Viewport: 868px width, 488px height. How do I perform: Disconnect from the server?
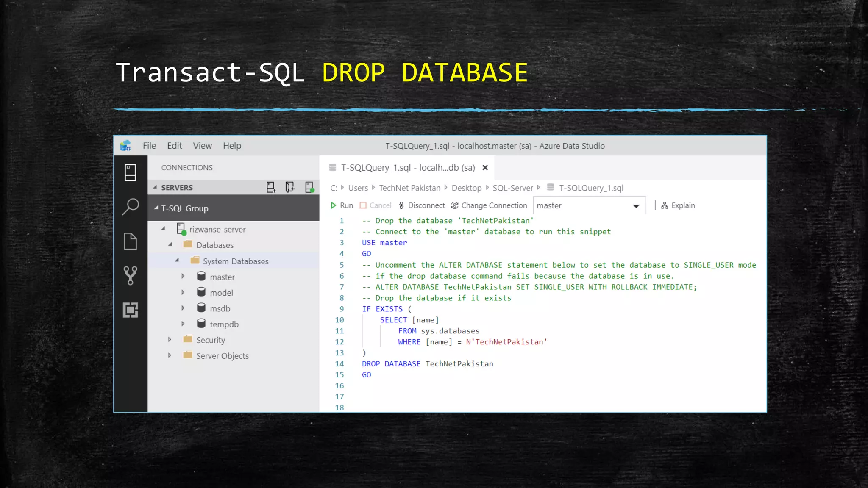[x=422, y=205]
